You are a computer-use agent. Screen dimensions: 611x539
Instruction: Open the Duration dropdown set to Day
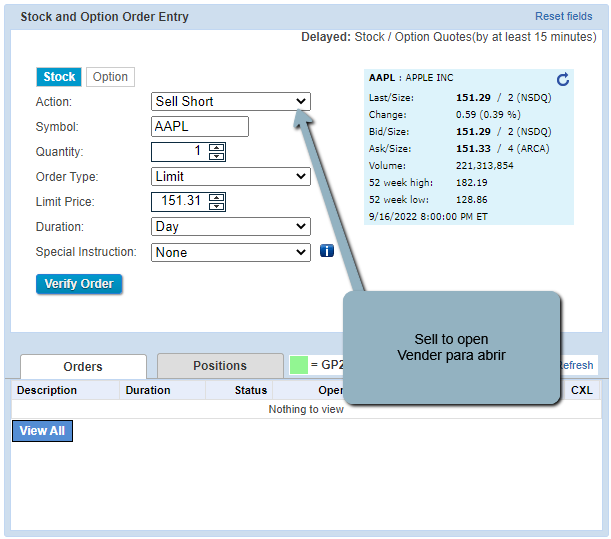point(231,227)
